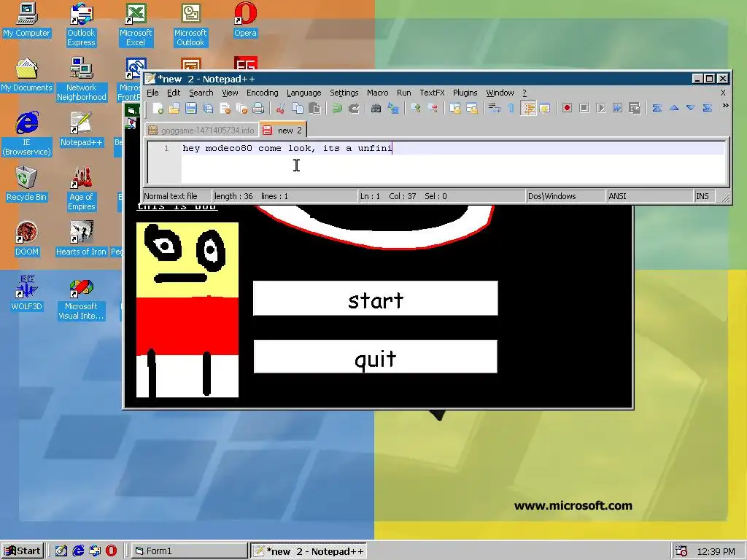Click the Paste toolbar icon
This screenshot has height=560, width=747.
(314, 108)
